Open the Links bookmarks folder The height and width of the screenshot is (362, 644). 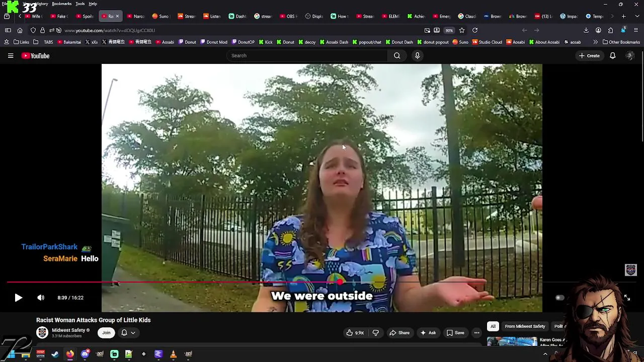(x=21, y=42)
